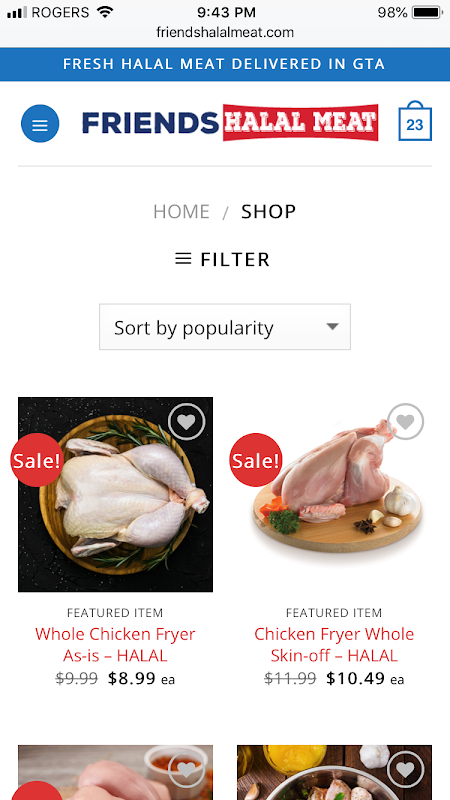Toggle wishlist heart on Whole Chicken Fryer As-is
Image resolution: width=450 pixels, height=800 pixels.
(186, 421)
